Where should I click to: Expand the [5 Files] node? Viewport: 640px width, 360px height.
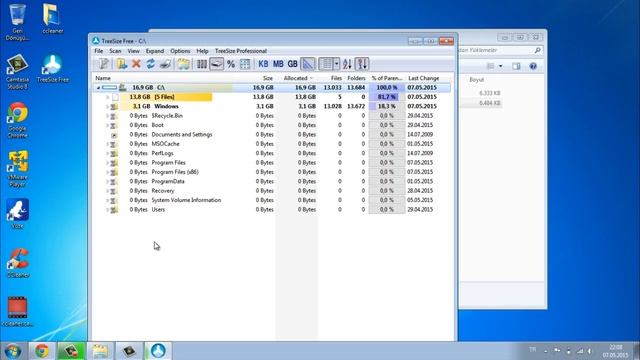(x=107, y=97)
